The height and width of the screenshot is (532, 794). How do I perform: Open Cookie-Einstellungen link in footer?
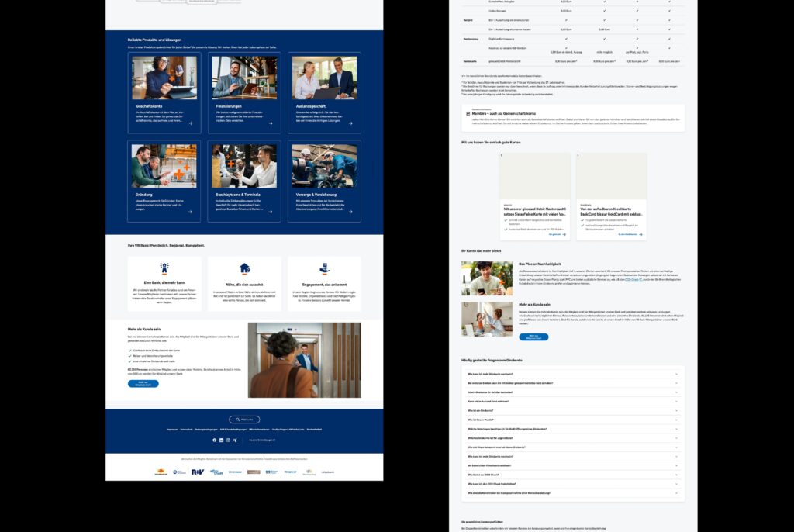(x=264, y=440)
